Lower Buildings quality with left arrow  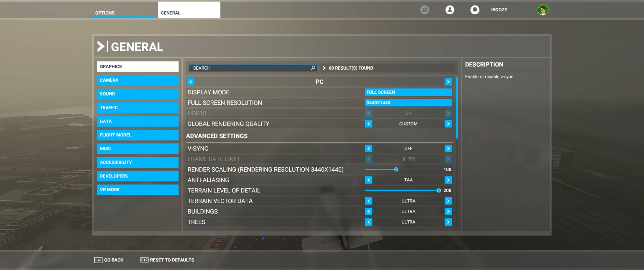369,212
